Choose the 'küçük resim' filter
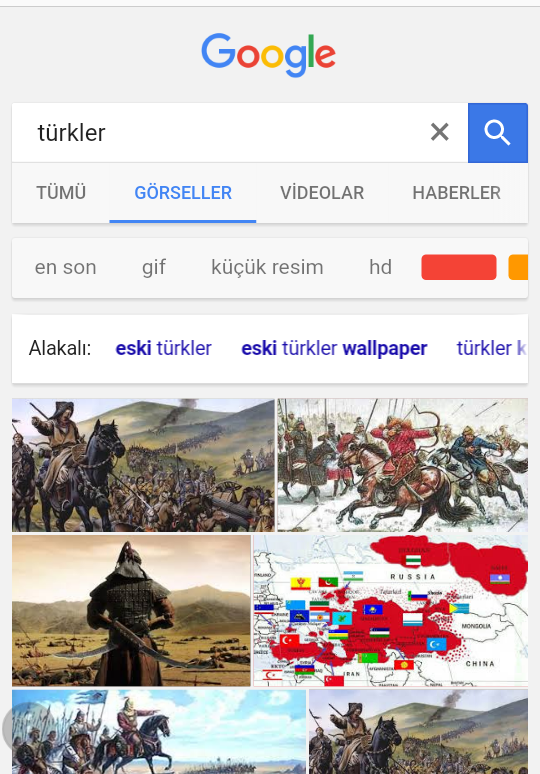This screenshot has width=540, height=774. point(267,267)
